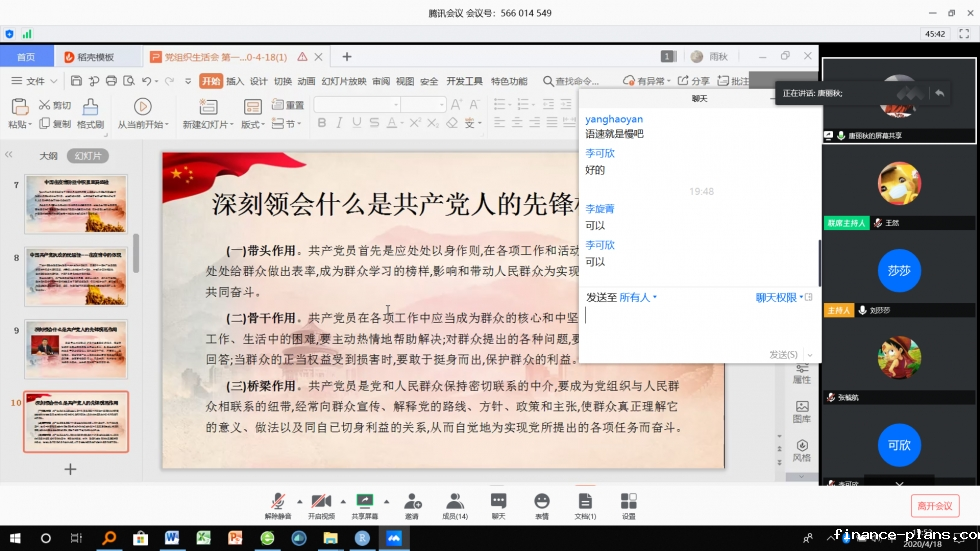Open the 聊天权限 dropdown
980x551 pixels.
779,297
